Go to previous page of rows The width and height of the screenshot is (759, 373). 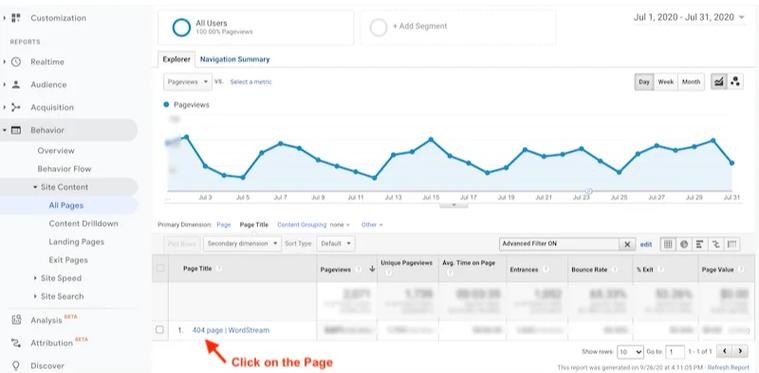point(724,351)
